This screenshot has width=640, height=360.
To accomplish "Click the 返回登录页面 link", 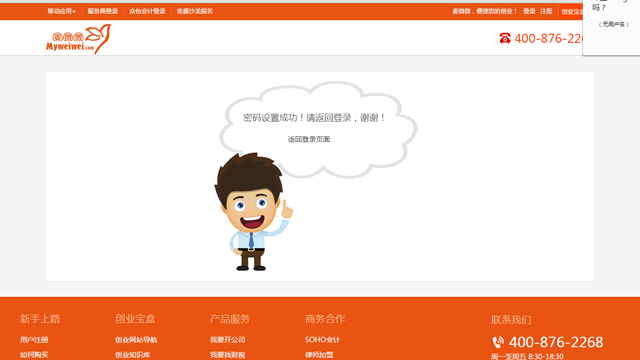I will click(309, 139).
